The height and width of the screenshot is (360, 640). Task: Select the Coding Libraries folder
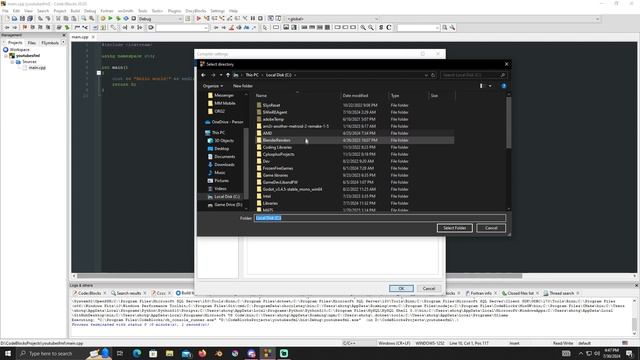[355, 147]
